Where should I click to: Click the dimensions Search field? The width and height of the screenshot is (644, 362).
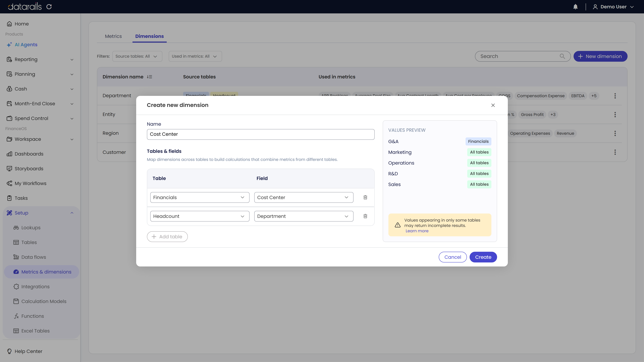tap(523, 56)
